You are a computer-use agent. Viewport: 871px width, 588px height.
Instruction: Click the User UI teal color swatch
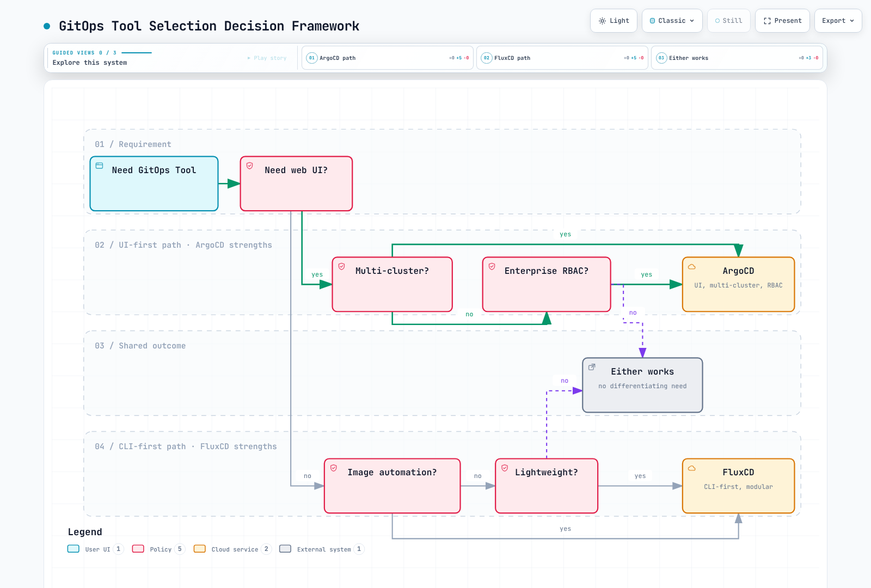click(73, 549)
